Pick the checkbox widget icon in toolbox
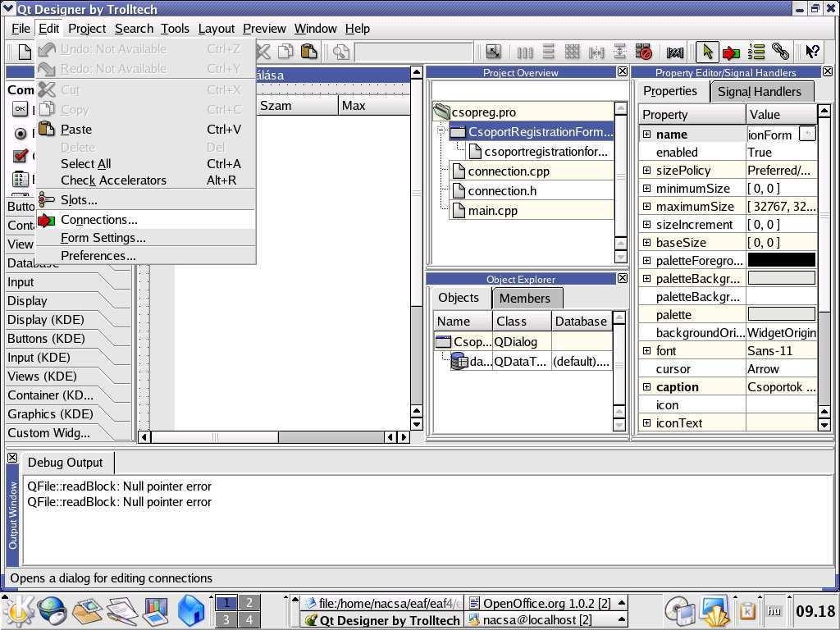This screenshot has height=630, width=840. point(21,156)
